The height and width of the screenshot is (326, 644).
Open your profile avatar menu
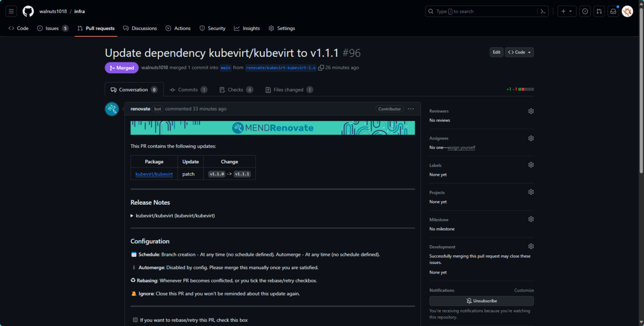coord(627,11)
